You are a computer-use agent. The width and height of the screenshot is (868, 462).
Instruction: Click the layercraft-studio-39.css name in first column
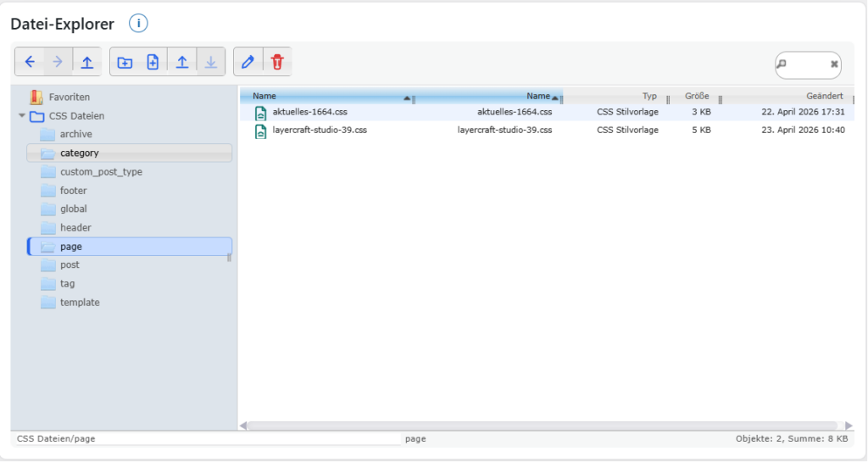[x=320, y=130]
